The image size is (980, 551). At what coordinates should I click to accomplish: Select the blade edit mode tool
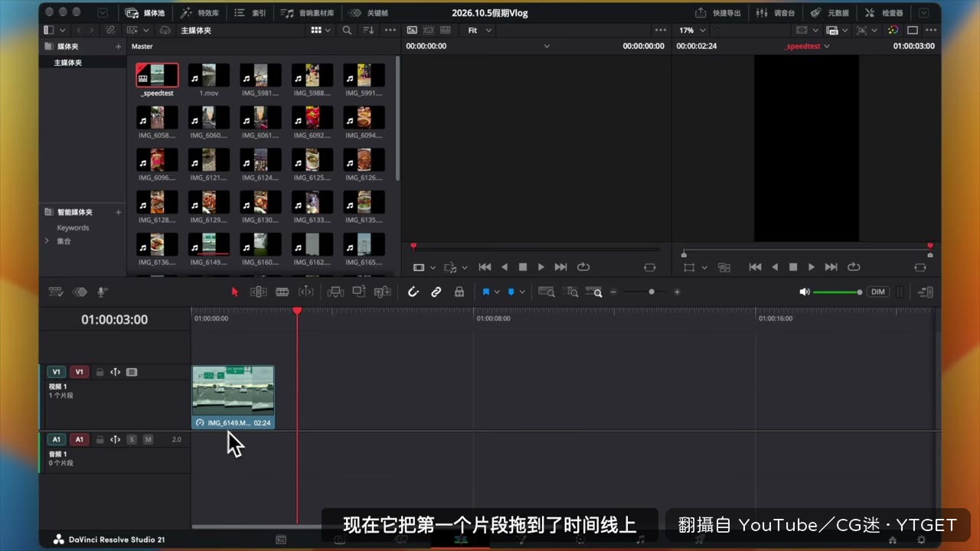click(x=282, y=292)
